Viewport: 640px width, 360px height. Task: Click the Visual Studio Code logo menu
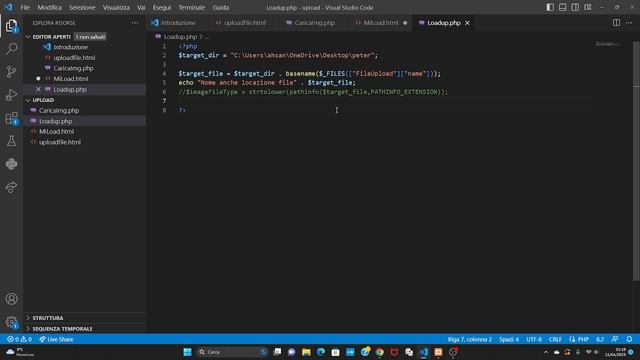click(8, 7)
